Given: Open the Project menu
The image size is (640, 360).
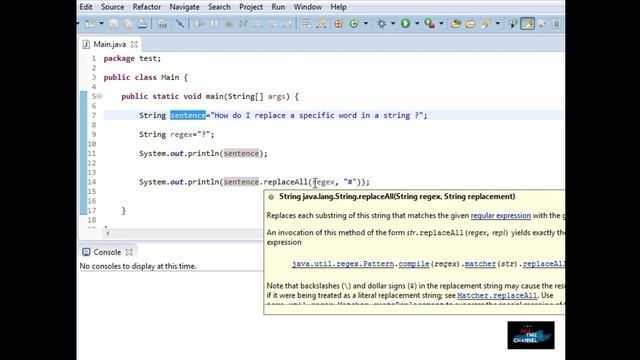Looking at the screenshot, I should 251,7.
